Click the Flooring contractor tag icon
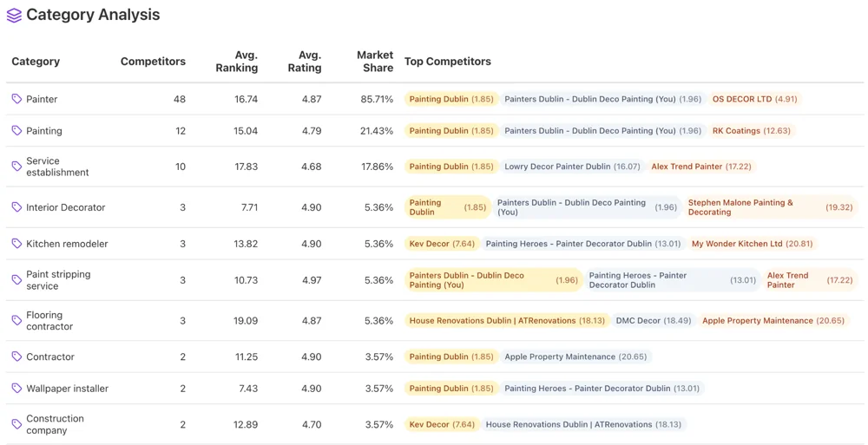 pyautogui.click(x=16, y=321)
